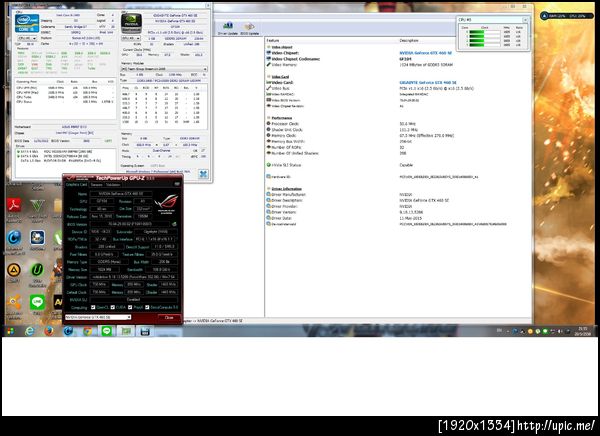Open the Sensors tab in GPU-Z
Screen dimensions: 600x436
(x=96, y=185)
